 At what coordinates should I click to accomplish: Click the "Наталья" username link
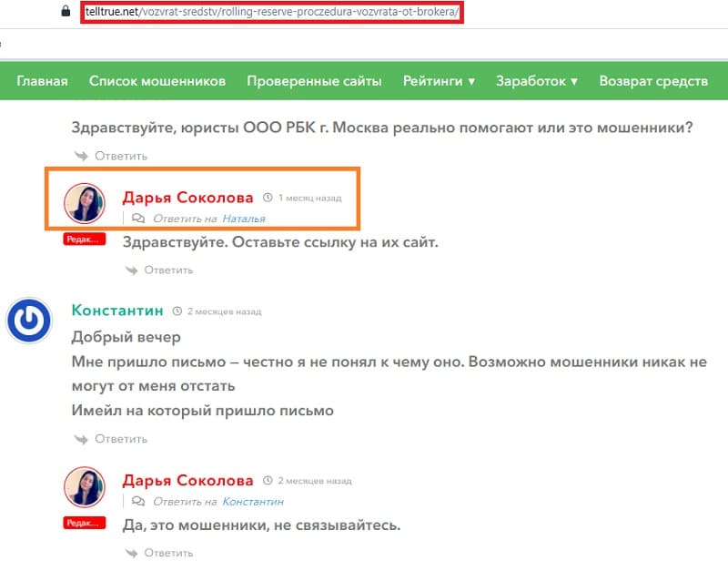tap(246, 218)
